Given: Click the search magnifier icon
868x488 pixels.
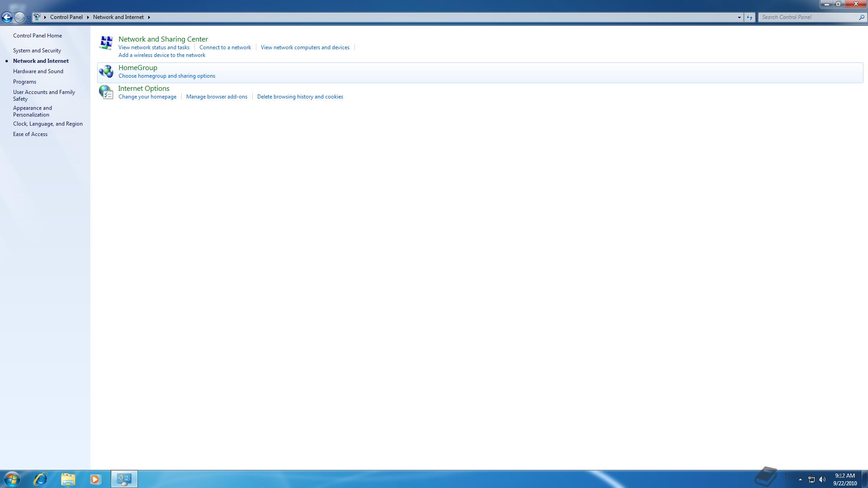Looking at the screenshot, I should (x=861, y=17).
